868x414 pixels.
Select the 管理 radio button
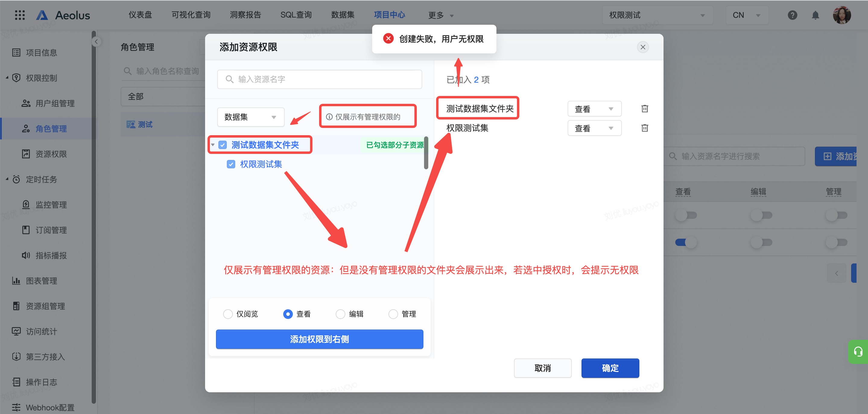(393, 314)
